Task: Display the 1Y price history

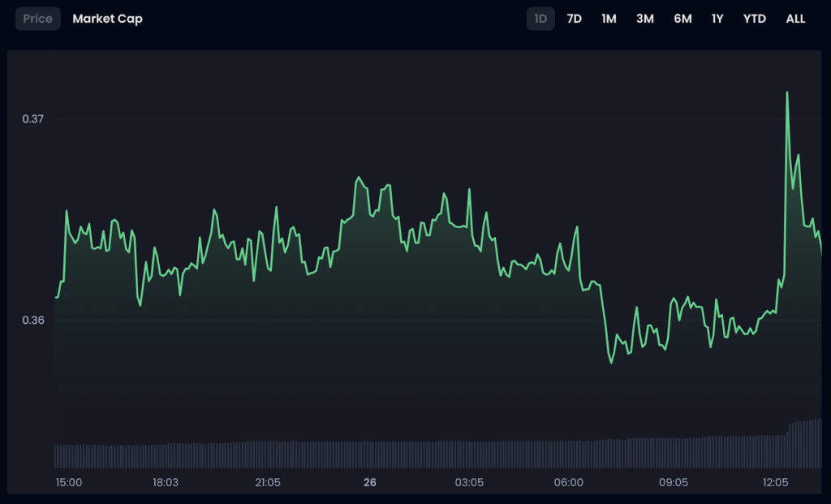Action: click(x=717, y=19)
